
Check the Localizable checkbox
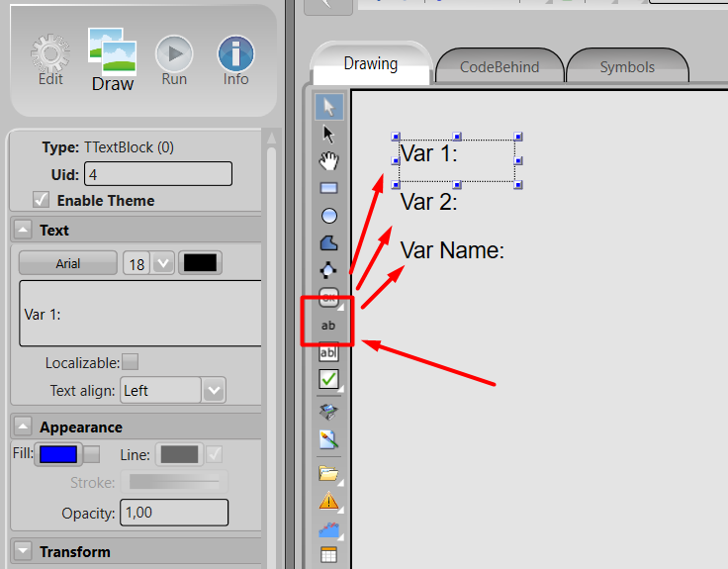(130, 362)
